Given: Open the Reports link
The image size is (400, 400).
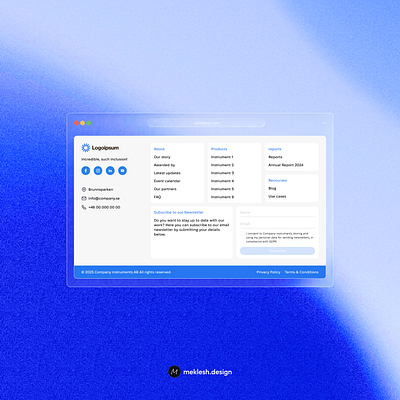Looking at the screenshot, I should pos(275,157).
